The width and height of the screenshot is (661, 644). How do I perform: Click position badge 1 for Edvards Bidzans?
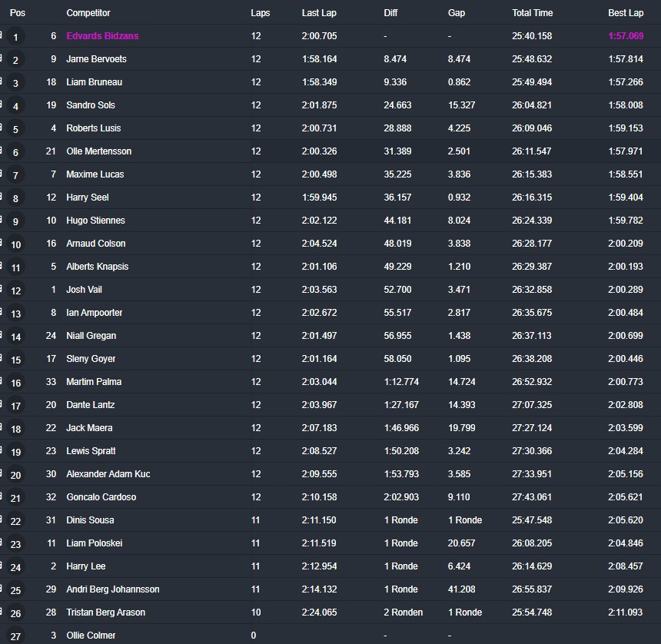[x=16, y=37]
